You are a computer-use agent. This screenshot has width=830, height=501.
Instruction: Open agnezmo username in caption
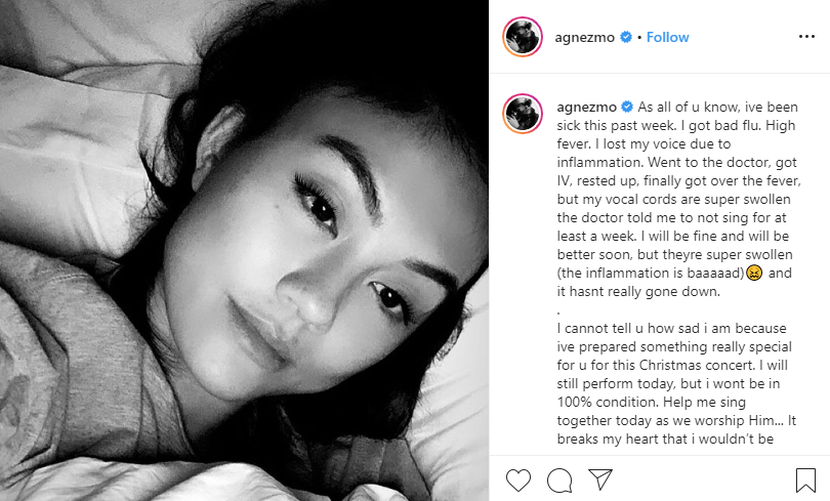tap(587, 108)
